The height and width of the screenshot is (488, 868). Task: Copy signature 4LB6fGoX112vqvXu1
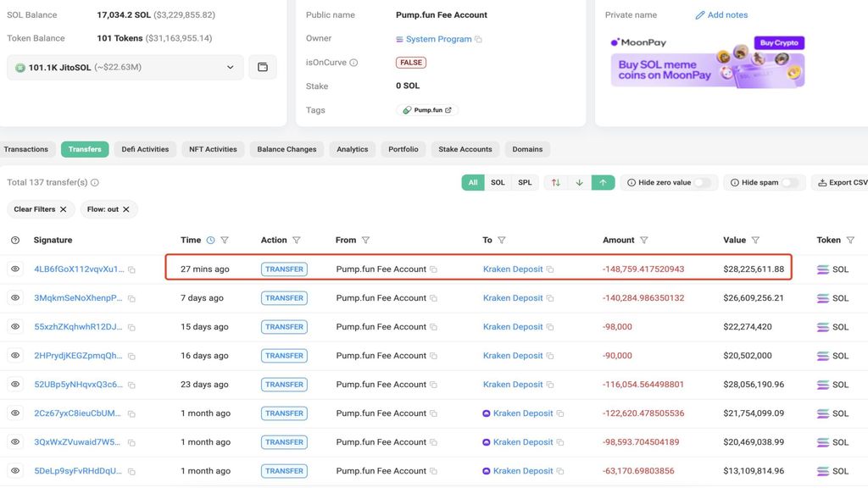pos(131,269)
